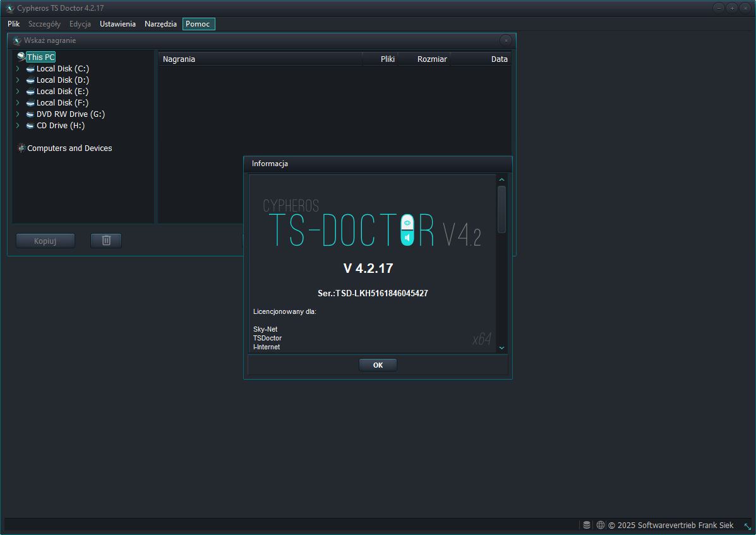Maximize the TS Doctor main window

point(732,8)
